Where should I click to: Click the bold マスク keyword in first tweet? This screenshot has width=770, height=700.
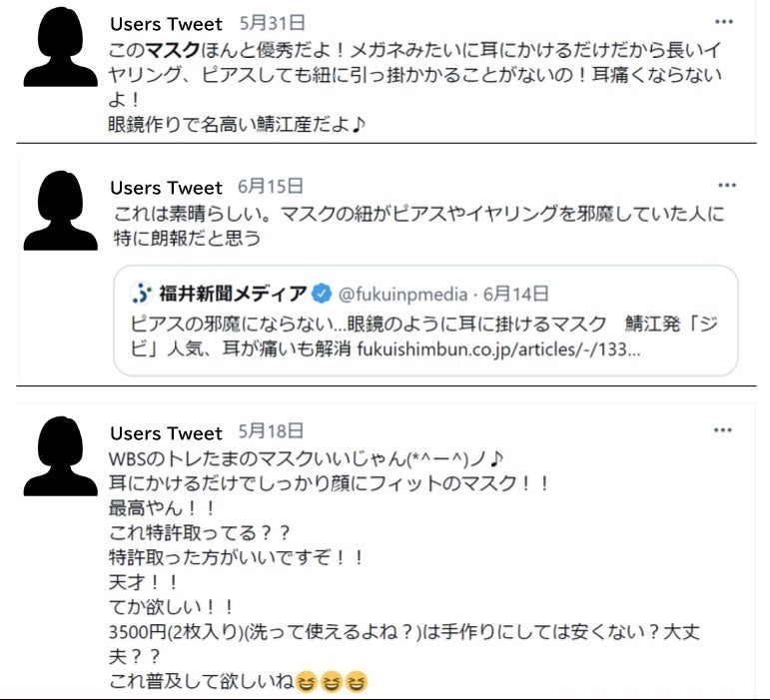tap(168, 50)
